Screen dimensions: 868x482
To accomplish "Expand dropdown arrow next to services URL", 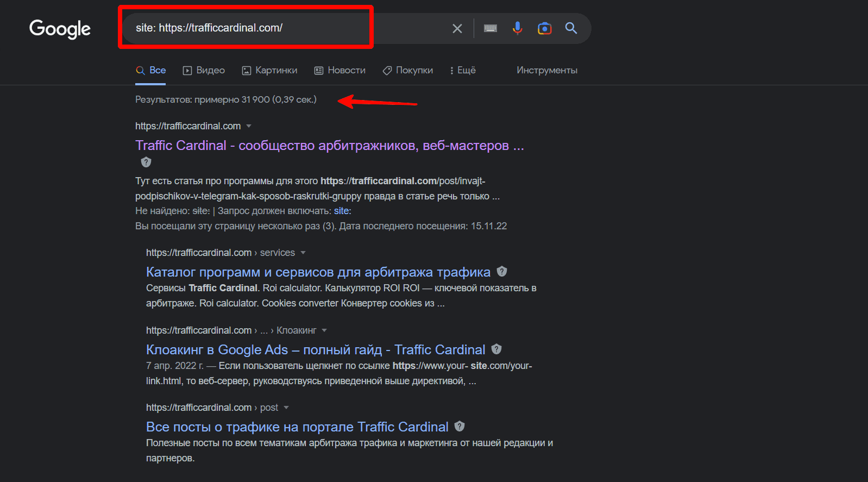I will tap(303, 253).
